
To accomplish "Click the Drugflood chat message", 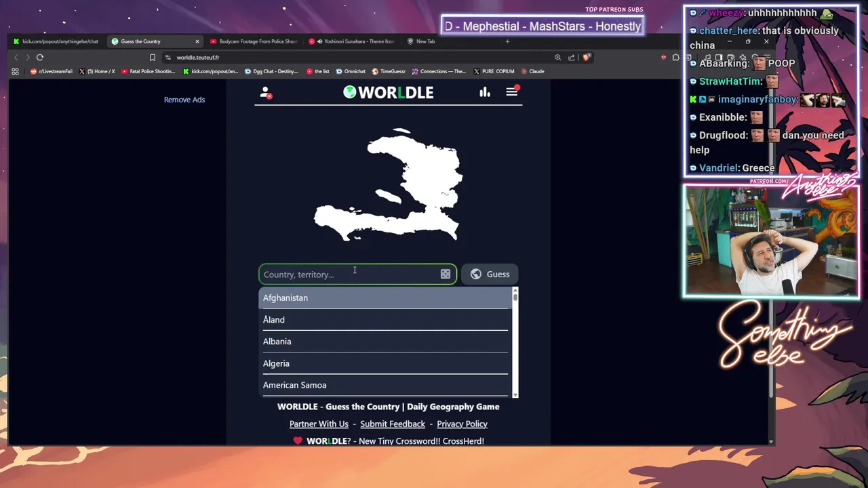I will pos(767,142).
